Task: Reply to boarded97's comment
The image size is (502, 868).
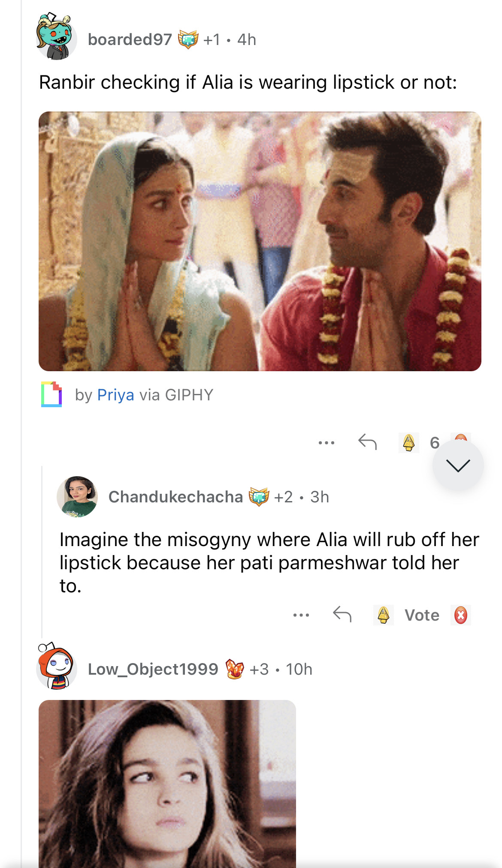Action: (367, 442)
